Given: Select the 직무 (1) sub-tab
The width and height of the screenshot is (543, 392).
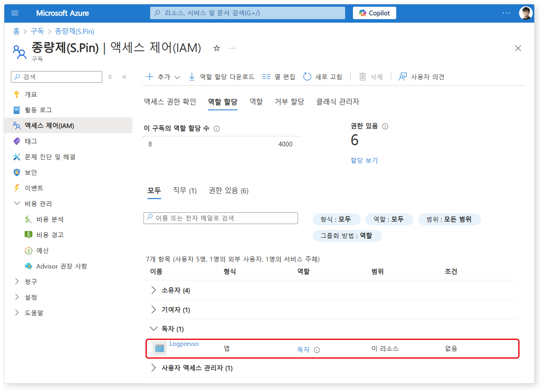Looking at the screenshot, I should coord(185,191).
